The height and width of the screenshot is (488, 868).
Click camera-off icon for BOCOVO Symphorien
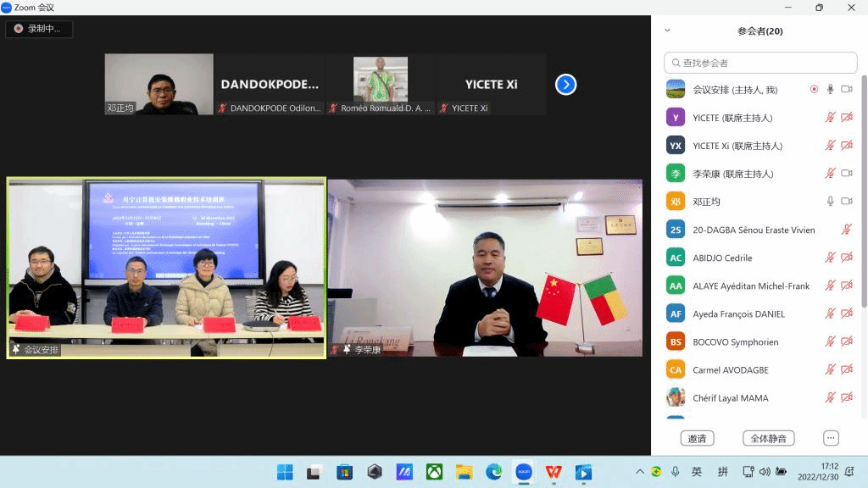click(846, 341)
